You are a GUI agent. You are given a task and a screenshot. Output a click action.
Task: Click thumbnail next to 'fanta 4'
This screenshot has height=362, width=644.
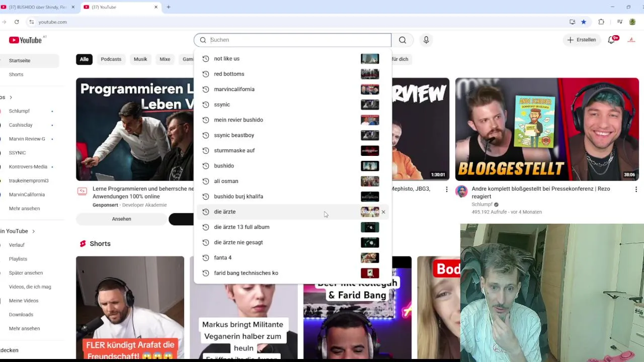tap(370, 257)
